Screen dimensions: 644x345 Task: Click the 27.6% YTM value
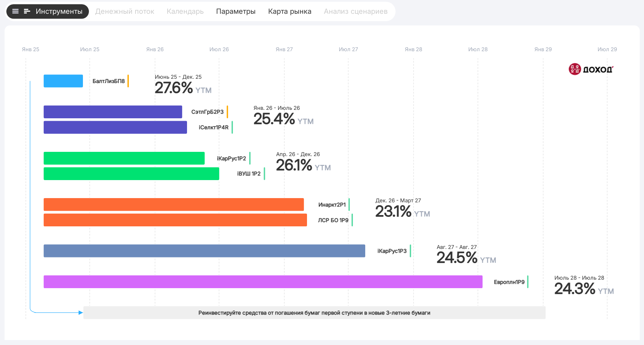coord(174,88)
